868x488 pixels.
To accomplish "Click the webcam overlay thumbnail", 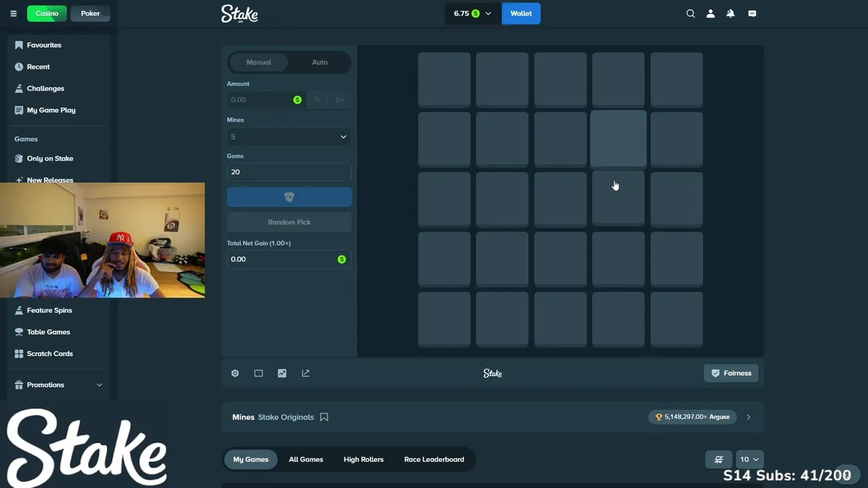I will coord(102,240).
